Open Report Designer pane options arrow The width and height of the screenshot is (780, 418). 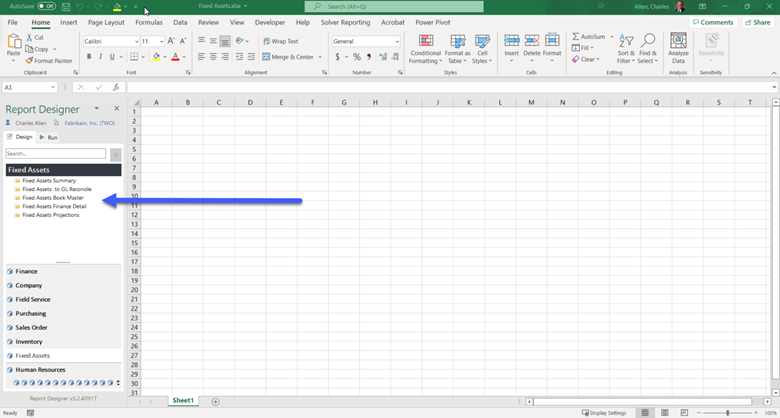(x=97, y=109)
